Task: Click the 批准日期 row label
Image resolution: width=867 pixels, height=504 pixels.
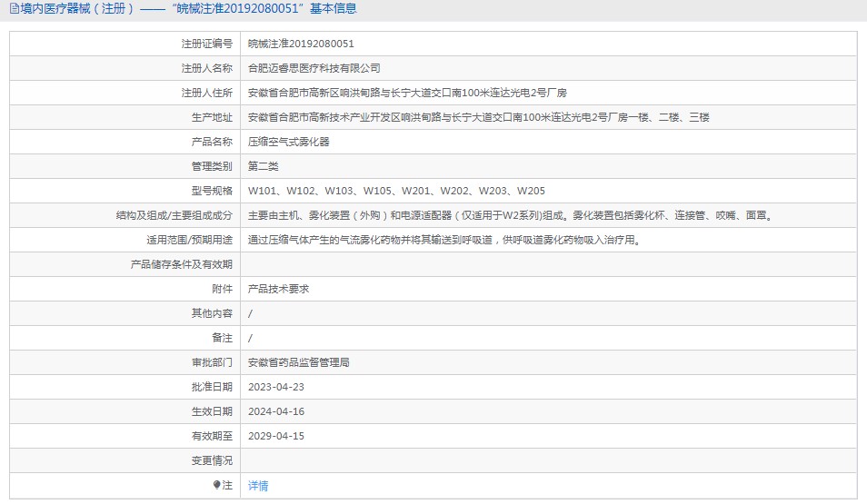Action: point(212,387)
